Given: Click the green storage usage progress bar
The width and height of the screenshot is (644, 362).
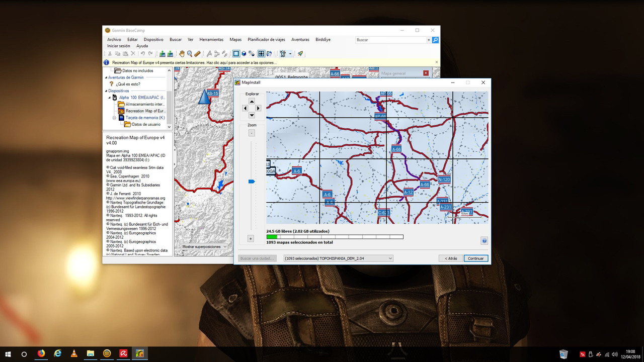Looking at the screenshot, I should point(335,237).
